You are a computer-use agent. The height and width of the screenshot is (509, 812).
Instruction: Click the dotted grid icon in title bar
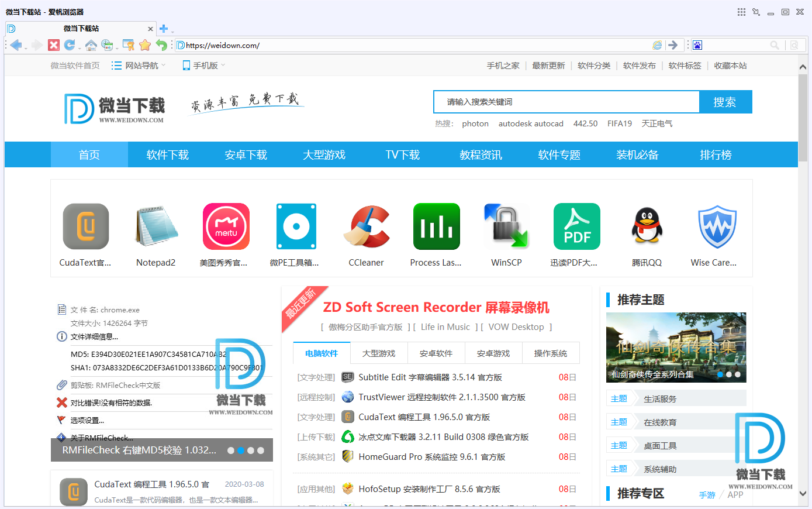pos(741,12)
